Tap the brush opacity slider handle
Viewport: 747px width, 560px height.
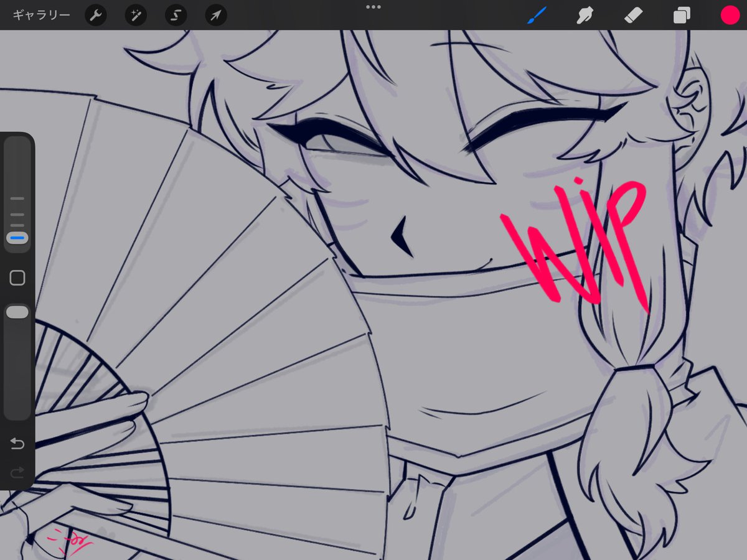pos(17,312)
